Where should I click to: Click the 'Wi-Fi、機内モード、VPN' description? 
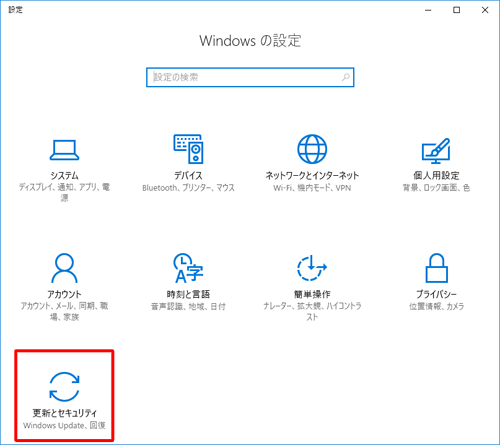tap(312, 188)
